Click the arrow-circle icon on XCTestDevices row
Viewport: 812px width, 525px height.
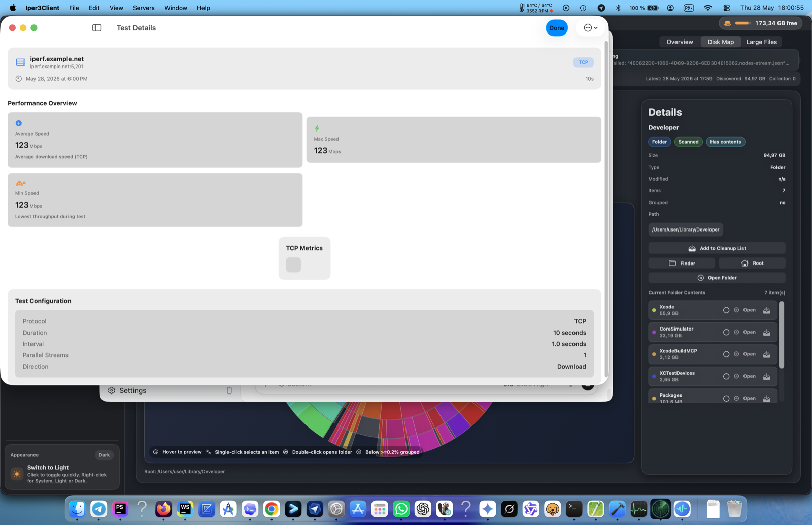pyautogui.click(x=736, y=376)
